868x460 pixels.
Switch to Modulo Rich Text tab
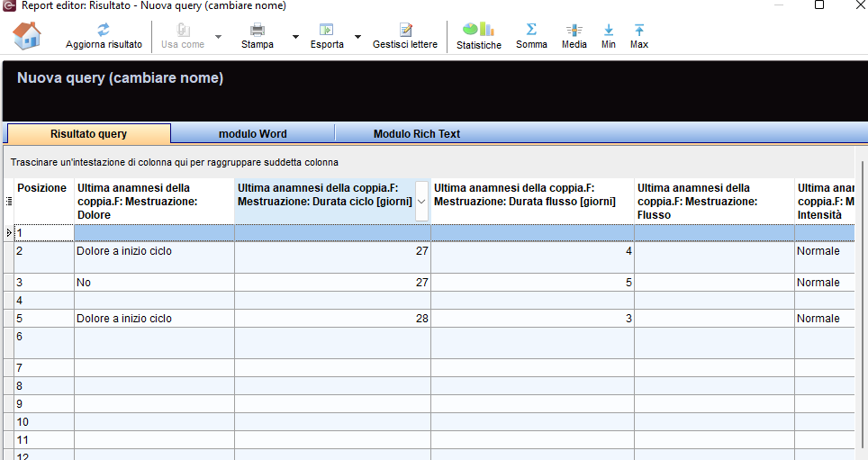tap(416, 134)
